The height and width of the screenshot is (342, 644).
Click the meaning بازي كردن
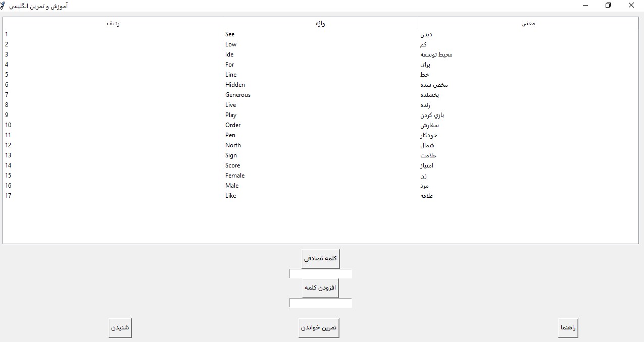[x=432, y=115]
